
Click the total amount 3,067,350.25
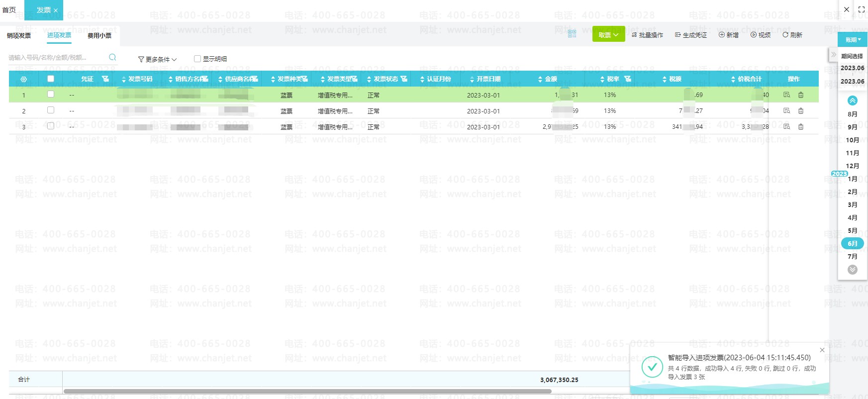559,380
